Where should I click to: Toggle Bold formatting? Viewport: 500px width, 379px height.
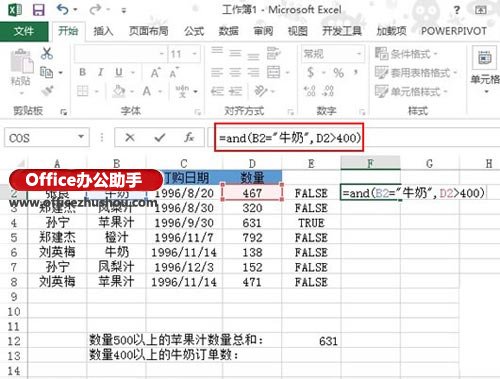(x=82, y=72)
